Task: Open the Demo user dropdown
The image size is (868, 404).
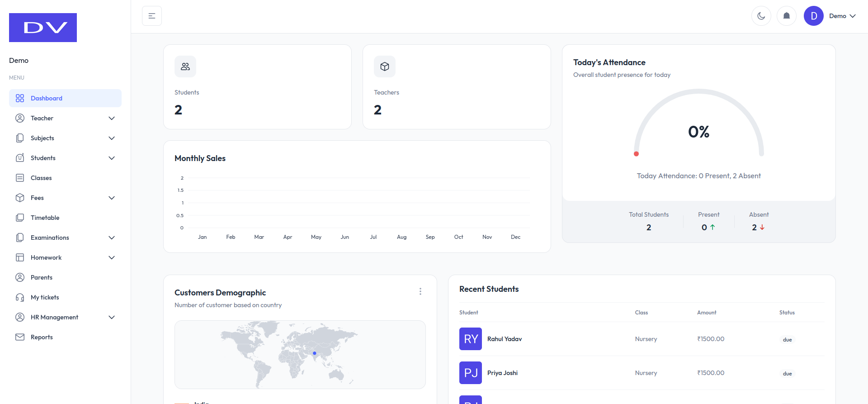Action: (x=843, y=16)
